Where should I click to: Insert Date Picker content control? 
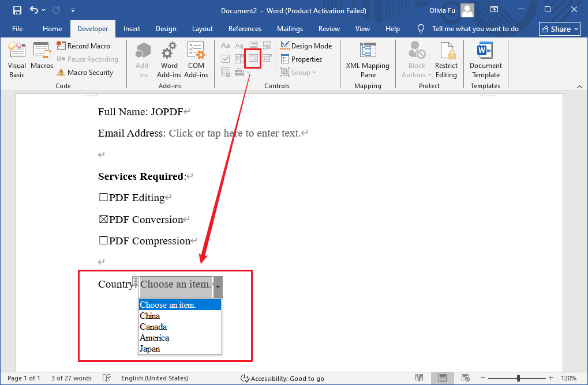(267, 58)
